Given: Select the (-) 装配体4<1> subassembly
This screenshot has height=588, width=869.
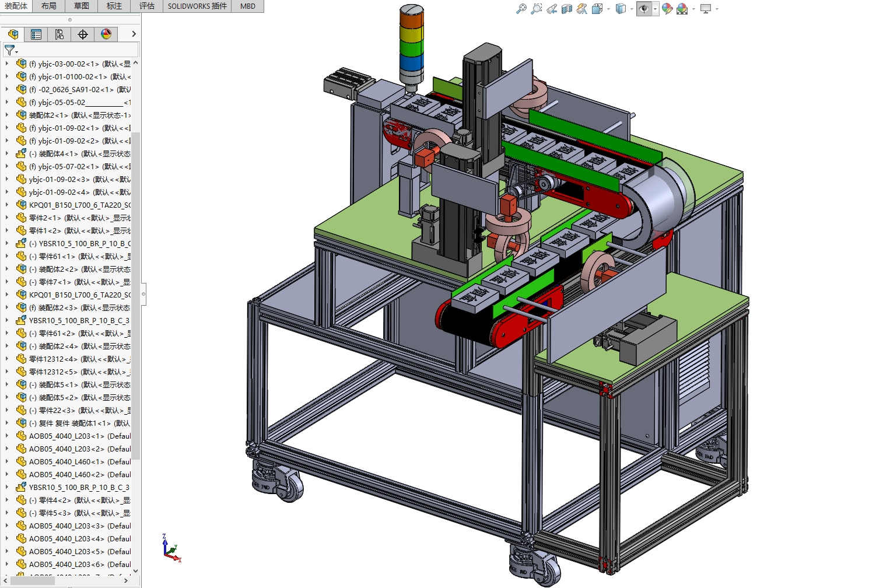Looking at the screenshot, I should pos(73,153).
